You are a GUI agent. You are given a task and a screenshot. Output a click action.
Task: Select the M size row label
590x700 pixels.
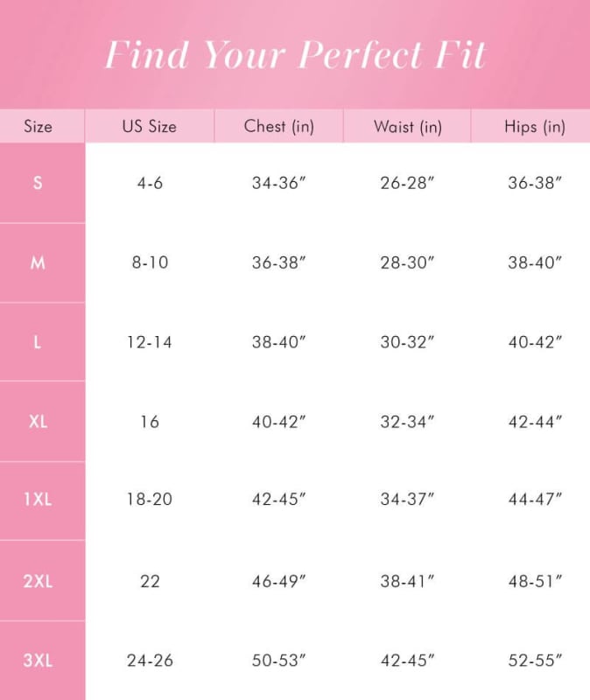click(x=38, y=262)
